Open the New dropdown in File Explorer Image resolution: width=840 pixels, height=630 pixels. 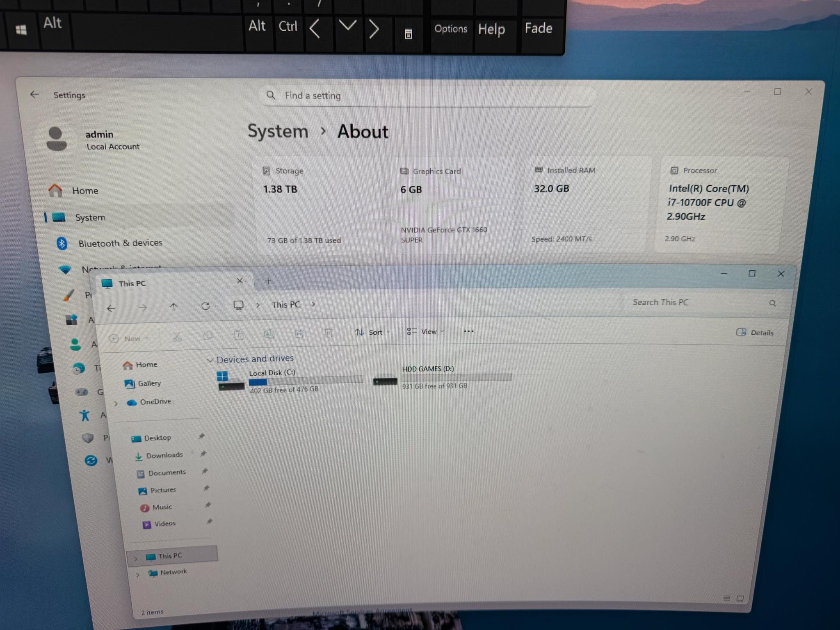pos(128,339)
